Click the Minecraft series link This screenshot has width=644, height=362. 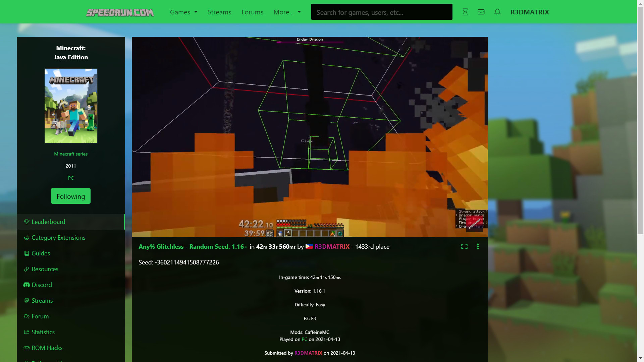pyautogui.click(x=70, y=154)
